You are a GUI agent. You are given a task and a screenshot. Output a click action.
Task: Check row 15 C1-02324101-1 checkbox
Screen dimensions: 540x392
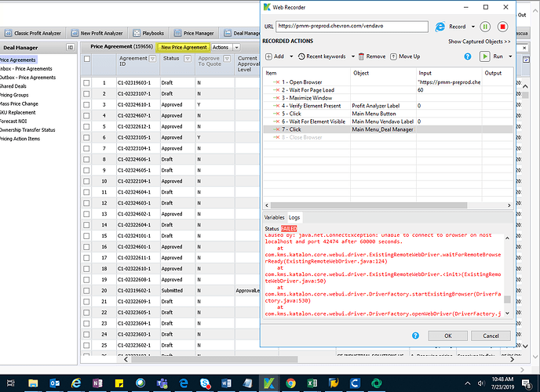(x=86, y=236)
